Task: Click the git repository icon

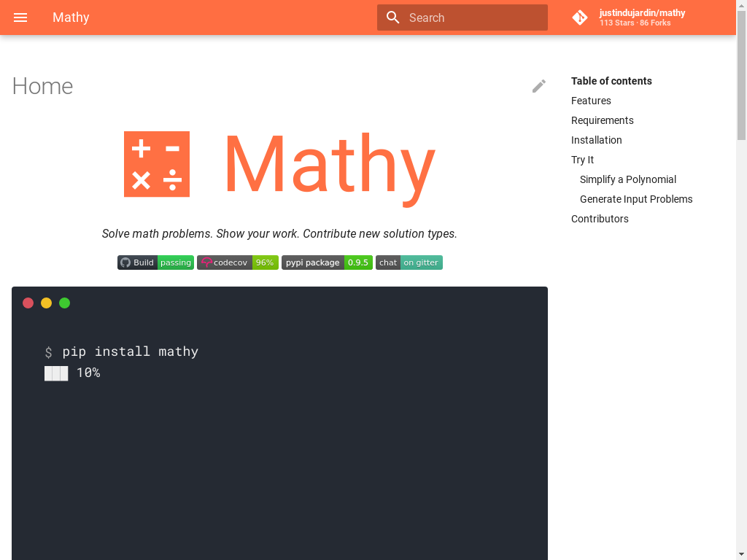Action: [x=580, y=17]
